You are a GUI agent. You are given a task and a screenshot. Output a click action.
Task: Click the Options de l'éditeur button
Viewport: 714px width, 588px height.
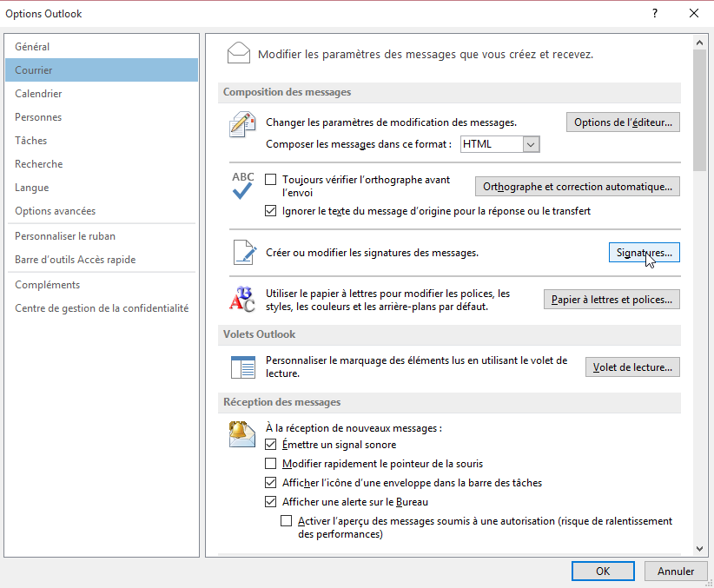[623, 122]
